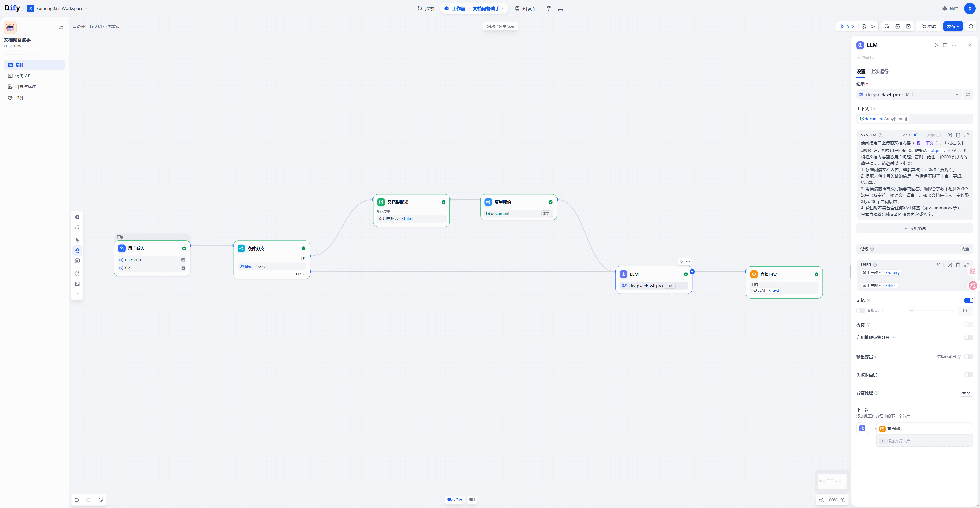Viewport: 980px width, 508px height.
Task: Open the global variable boxed-x icon in toolbar
Action: point(908,26)
